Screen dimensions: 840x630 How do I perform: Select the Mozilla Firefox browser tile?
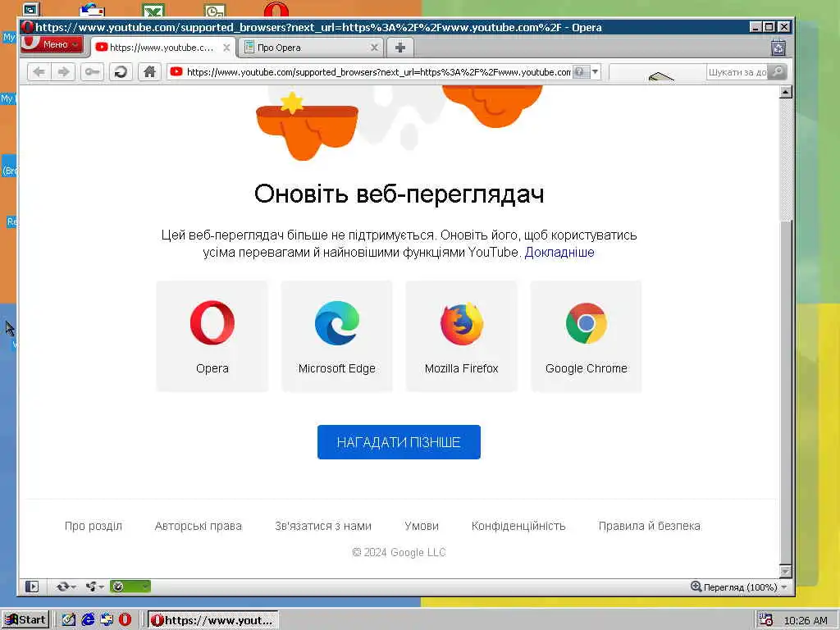[461, 336]
